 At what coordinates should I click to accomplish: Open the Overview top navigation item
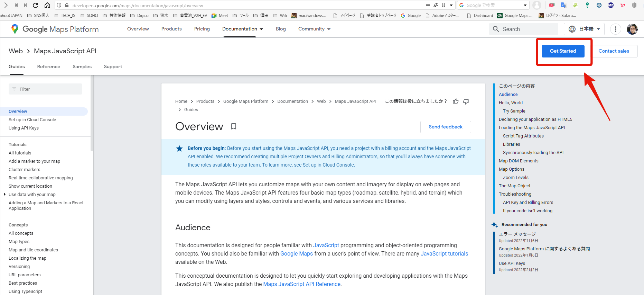(x=138, y=29)
